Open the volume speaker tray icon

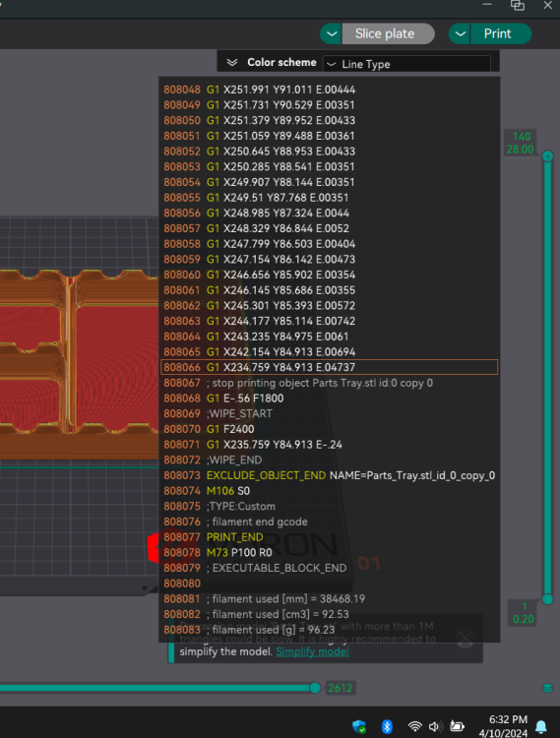coord(436,726)
